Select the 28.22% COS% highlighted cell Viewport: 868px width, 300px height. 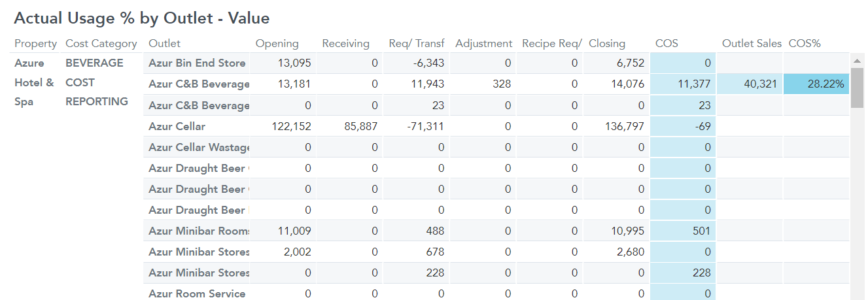(x=816, y=84)
